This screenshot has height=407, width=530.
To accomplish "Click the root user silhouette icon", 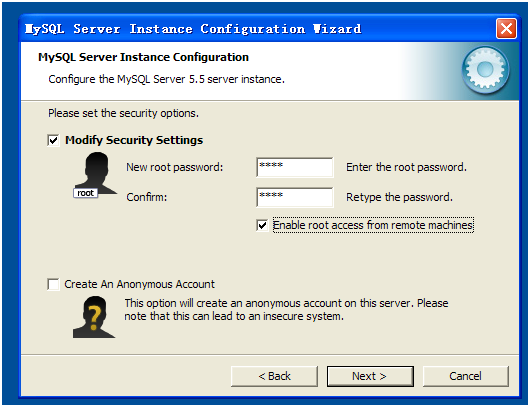I will 95,175.
